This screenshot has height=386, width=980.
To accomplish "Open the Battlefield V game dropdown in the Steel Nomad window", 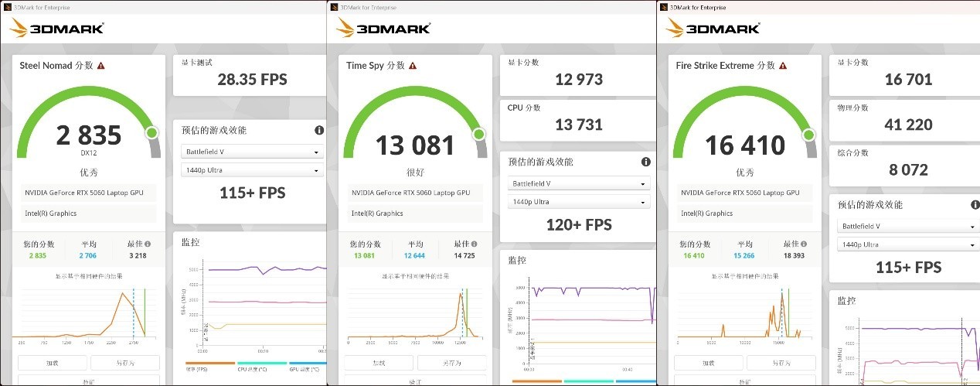I will (252, 152).
